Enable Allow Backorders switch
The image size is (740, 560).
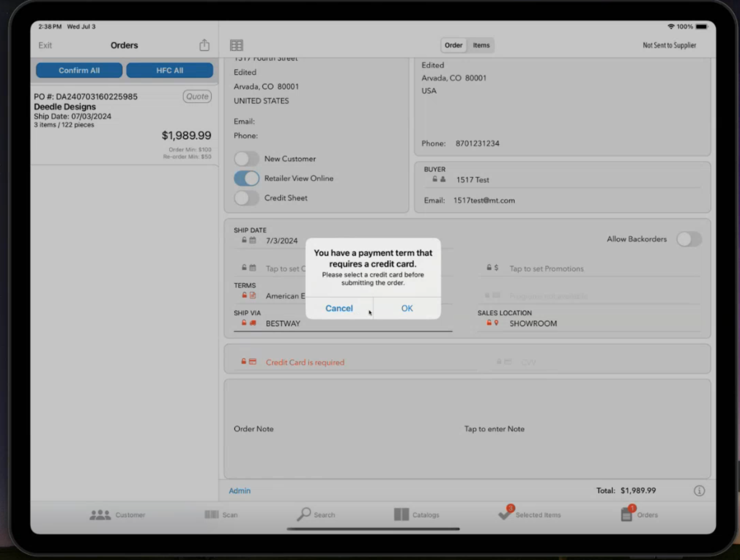pyautogui.click(x=689, y=239)
